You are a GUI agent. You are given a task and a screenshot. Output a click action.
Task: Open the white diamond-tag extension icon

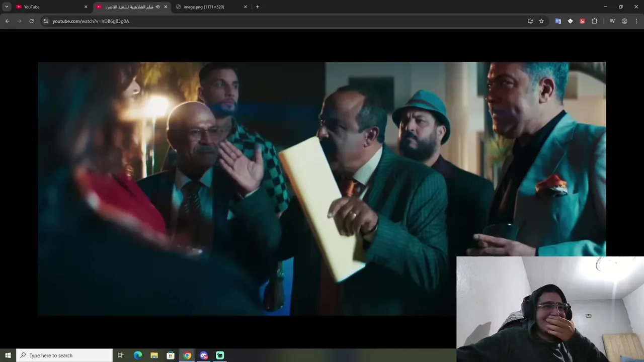pyautogui.click(x=570, y=21)
